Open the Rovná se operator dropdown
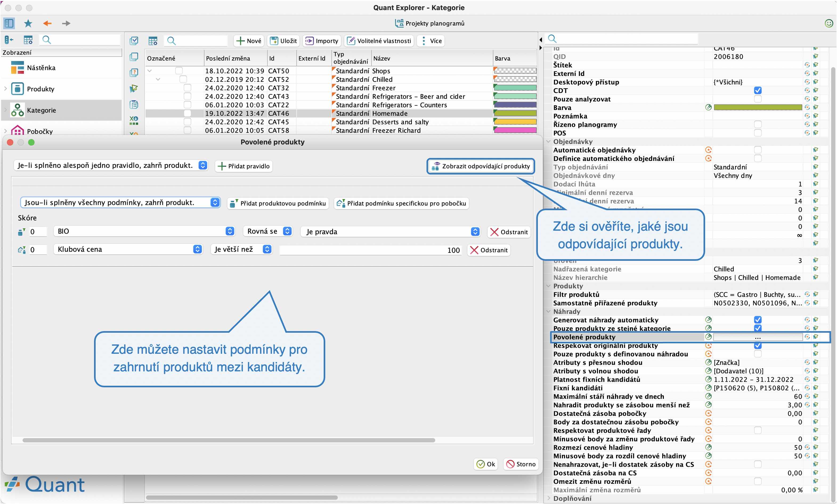Image resolution: width=837 pixels, height=504 pixels. pyautogui.click(x=268, y=231)
